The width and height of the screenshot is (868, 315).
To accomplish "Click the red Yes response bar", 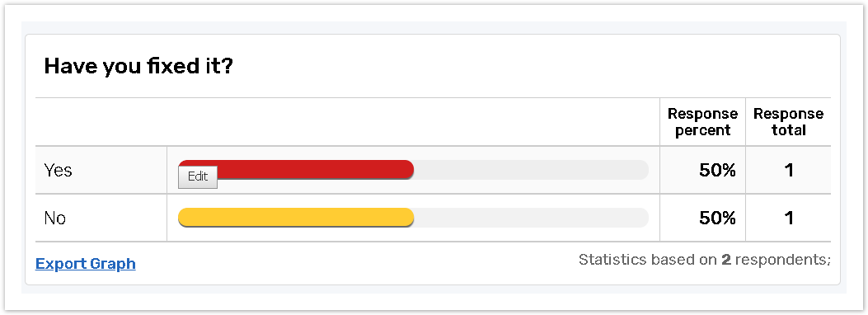I will [x=296, y=169].
